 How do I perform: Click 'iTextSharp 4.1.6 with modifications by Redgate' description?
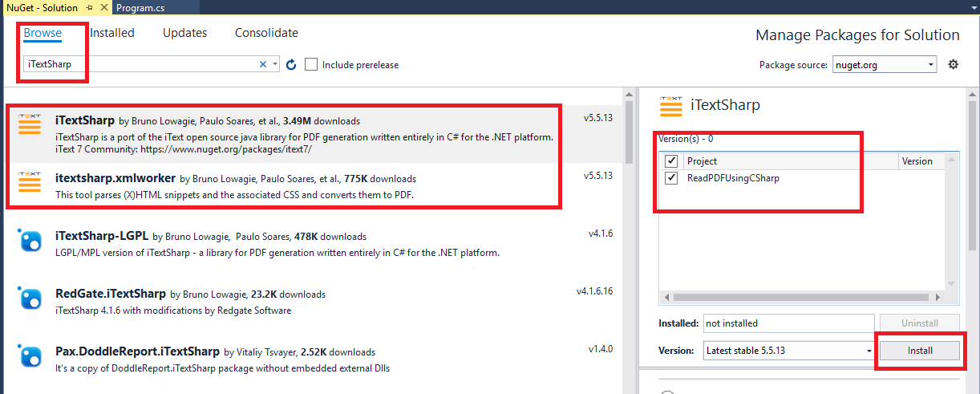click(173, 311)
